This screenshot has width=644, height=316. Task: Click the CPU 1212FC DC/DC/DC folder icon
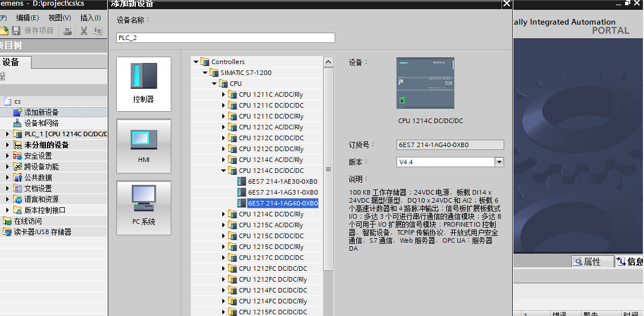pyautogui.click(x=233, y=268)
